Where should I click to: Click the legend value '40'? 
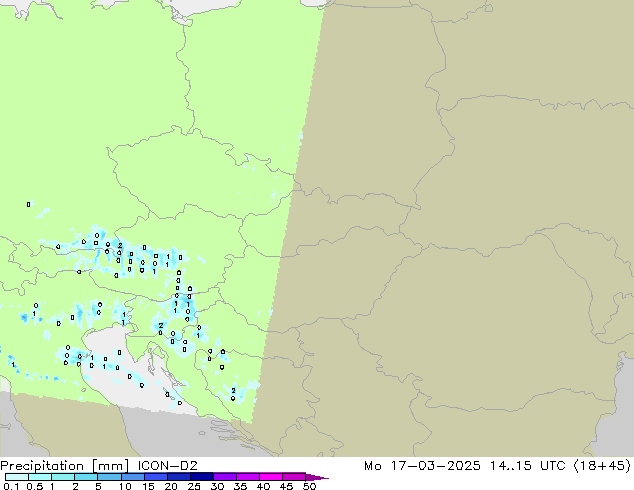[263, 486]
